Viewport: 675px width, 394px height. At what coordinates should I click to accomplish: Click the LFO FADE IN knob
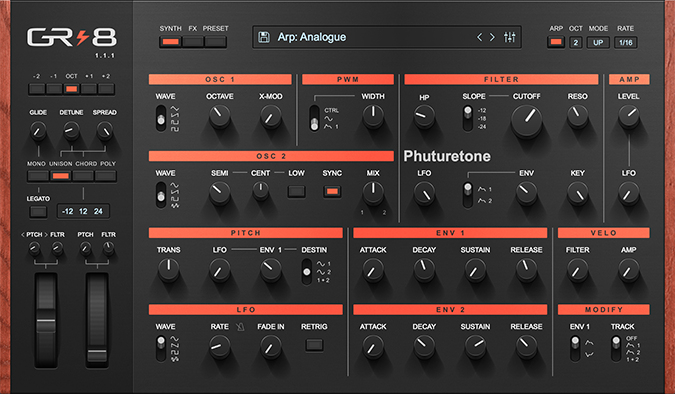click(x=271, y=346)
